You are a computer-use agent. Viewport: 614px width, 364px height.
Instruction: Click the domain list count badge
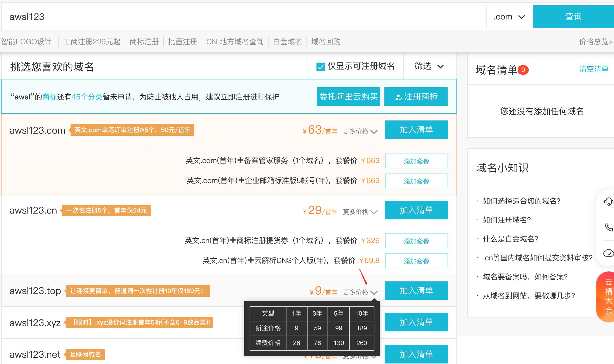(523, 70)
